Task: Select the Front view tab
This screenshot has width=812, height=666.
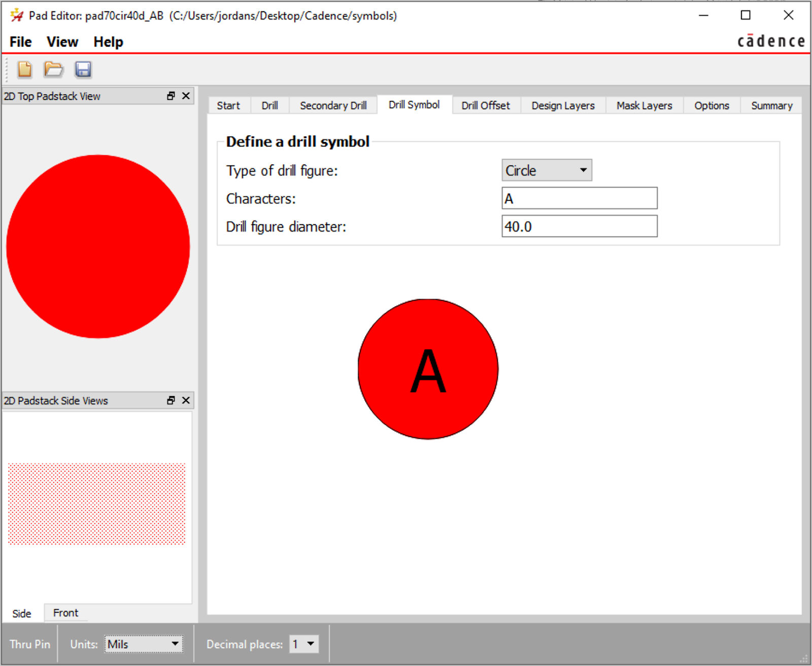Action: point(66,613)
